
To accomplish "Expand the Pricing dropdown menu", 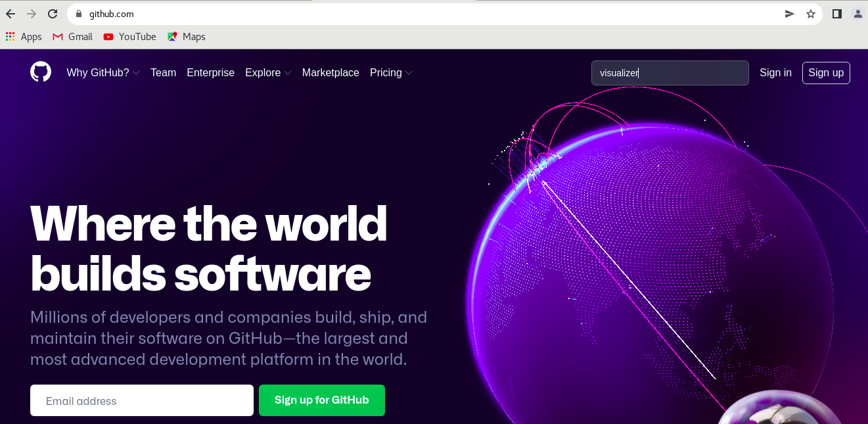I will (x=391, y=72).
